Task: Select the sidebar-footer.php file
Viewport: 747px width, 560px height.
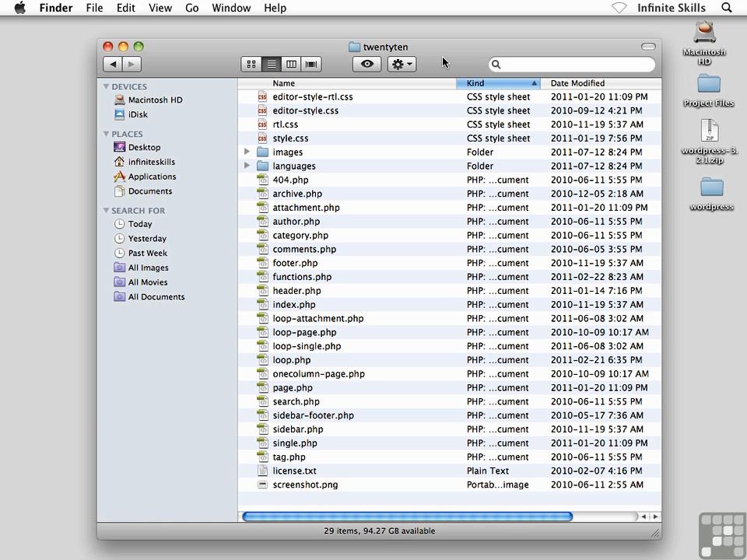Action: pos(449,415)
